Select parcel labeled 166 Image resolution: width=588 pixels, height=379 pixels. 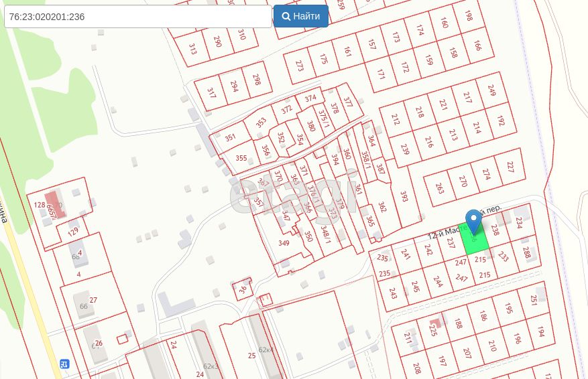[477, 46]
